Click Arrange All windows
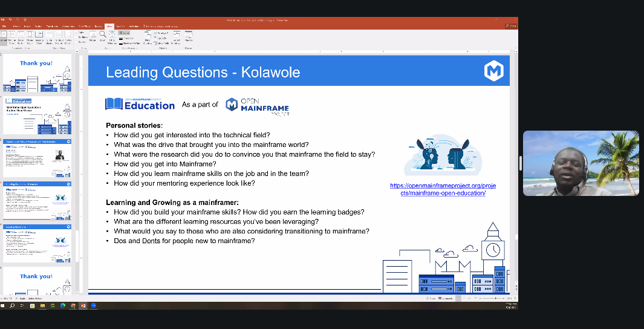The width and height of the screenshot is (644, 329). (161, 33)
